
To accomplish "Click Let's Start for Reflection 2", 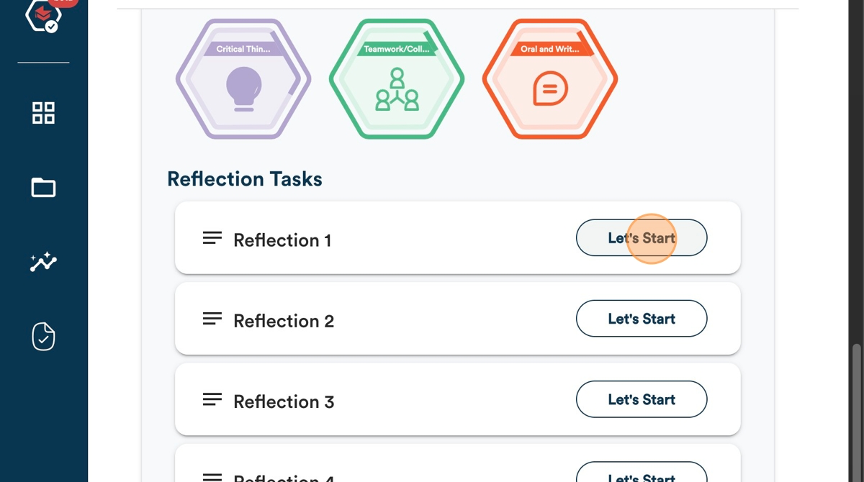I will coord(641,318).
